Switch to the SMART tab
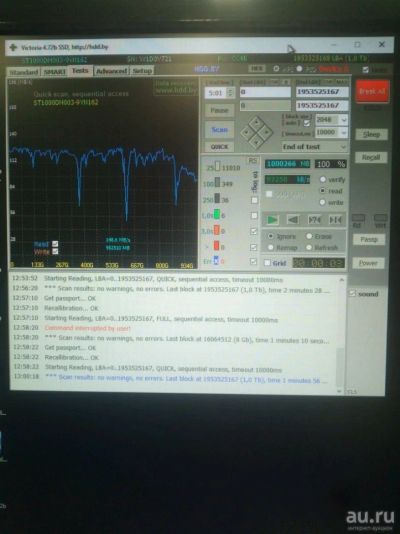 (x=54, y=72)
